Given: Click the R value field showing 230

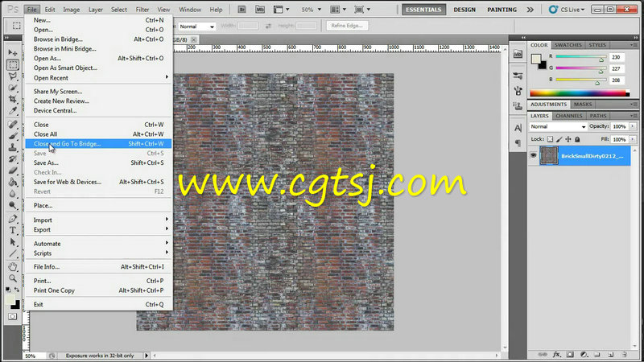Looking at the screenshot, I should tap(616, 57).
